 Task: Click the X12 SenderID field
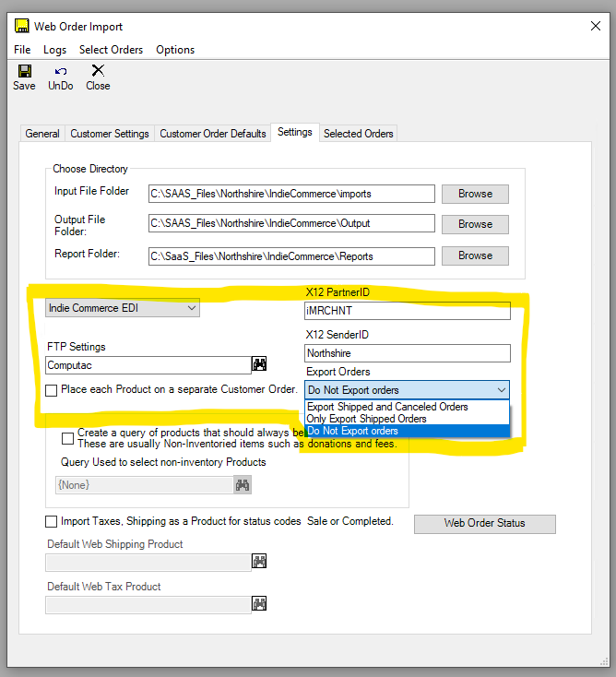coord(407,353)
